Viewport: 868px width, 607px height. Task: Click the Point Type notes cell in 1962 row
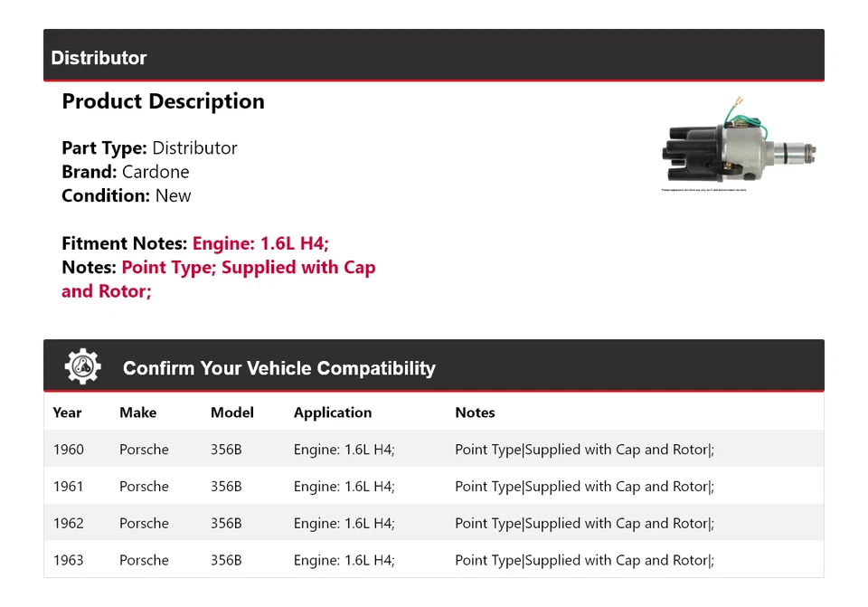click(585, 524)
